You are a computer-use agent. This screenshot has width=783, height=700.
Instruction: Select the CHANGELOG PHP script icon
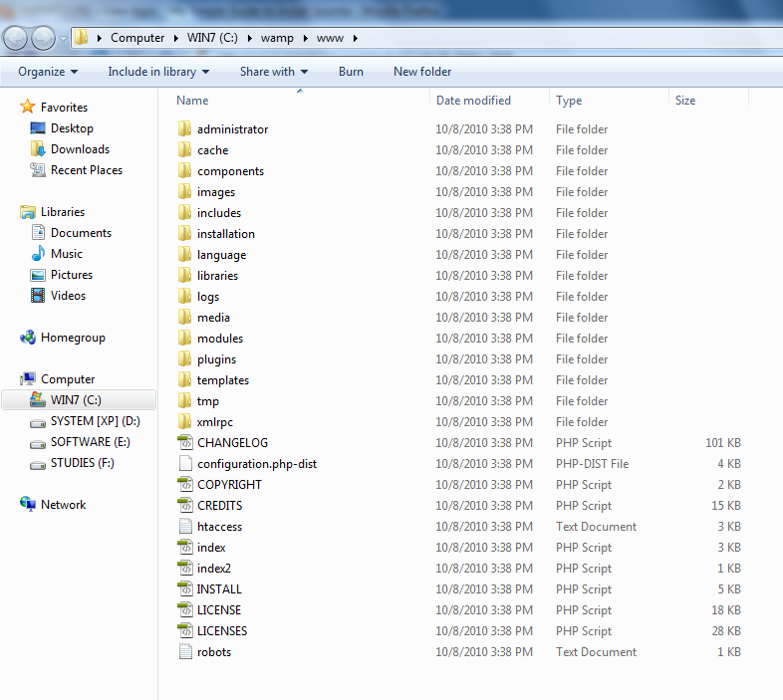pyautogui.click(x=184, y=443)
